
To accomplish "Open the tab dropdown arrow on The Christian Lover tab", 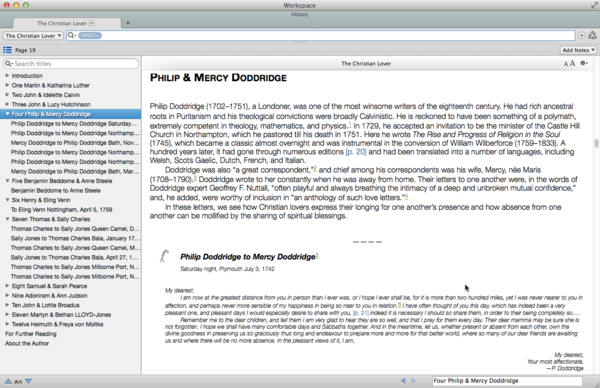I will coord(91,23).
